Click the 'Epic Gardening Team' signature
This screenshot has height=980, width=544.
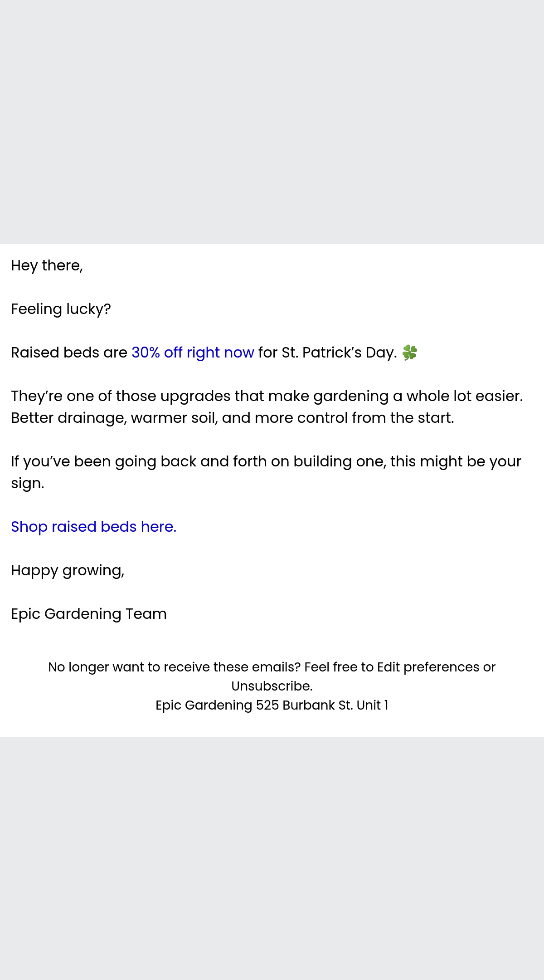click(89, 614)
